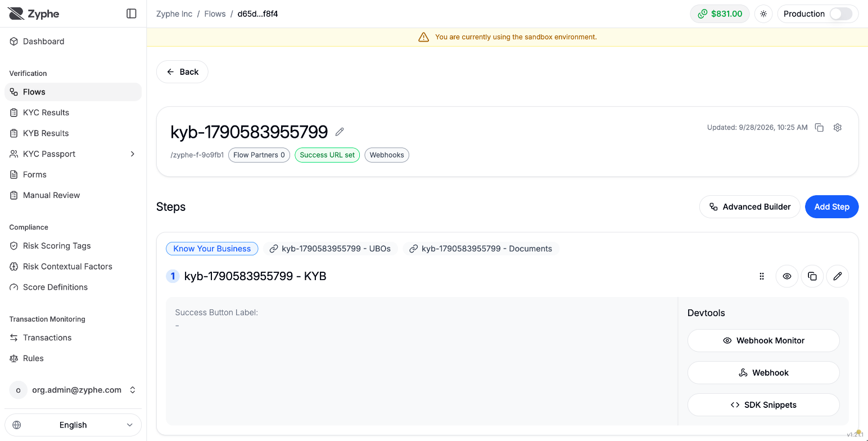Open Score Definitions
868x441 pixels.
point(73,287)
